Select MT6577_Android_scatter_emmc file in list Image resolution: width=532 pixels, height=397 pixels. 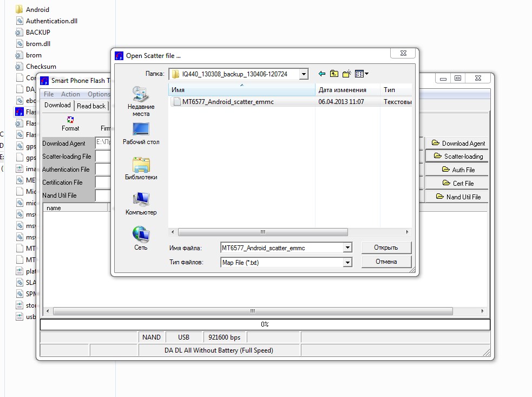pyautogui.click(x=244, y=101)
